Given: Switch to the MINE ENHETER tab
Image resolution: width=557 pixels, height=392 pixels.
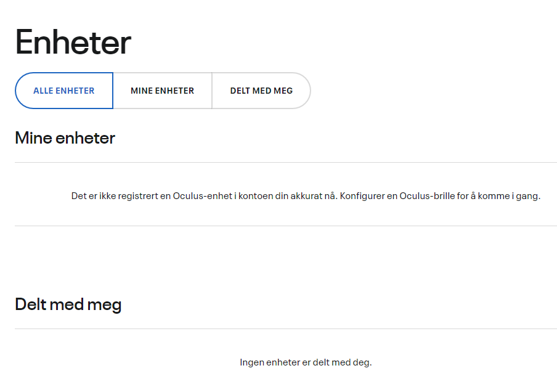Looking at the screenshot, I should (162, 91).
